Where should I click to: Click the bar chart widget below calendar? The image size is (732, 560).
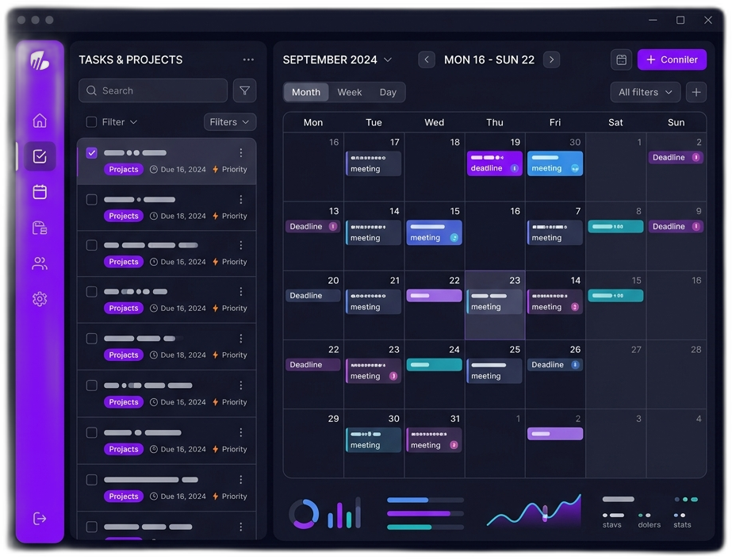(344, 513)
